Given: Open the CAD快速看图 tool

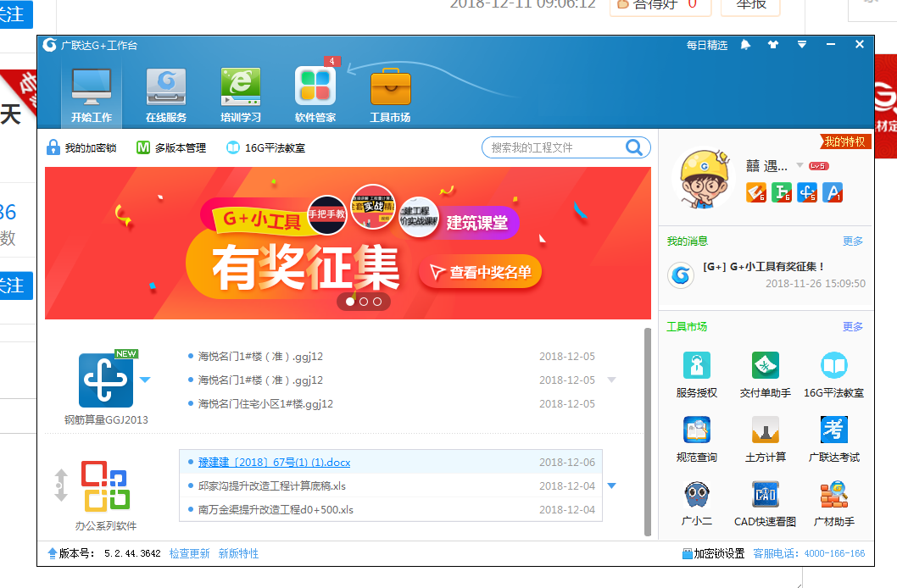Looking at the screenshot, I should [x=766, y=504].
